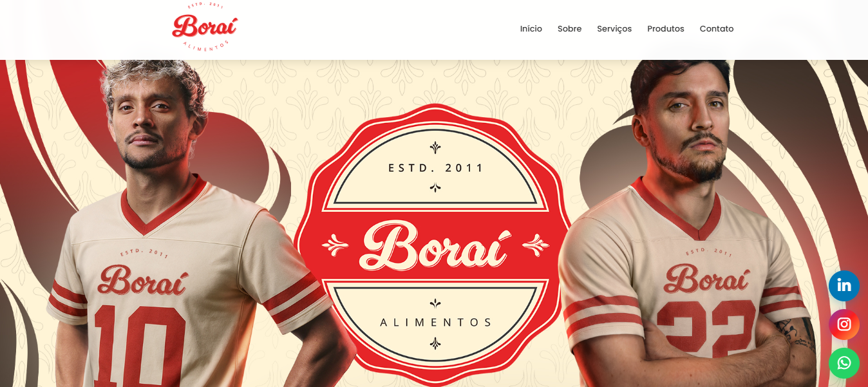868x387 pixels.
Task: Click the large Boraí script in central badge
Action: click(436, 245)
